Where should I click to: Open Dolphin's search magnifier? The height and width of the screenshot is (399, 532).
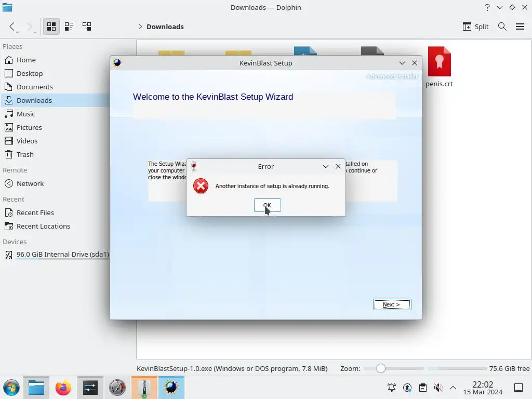click(502, 26)
